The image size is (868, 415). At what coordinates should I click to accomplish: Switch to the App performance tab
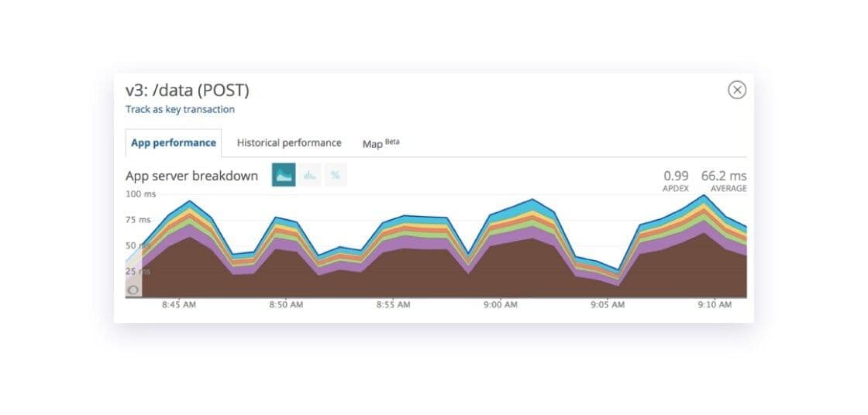174,143
